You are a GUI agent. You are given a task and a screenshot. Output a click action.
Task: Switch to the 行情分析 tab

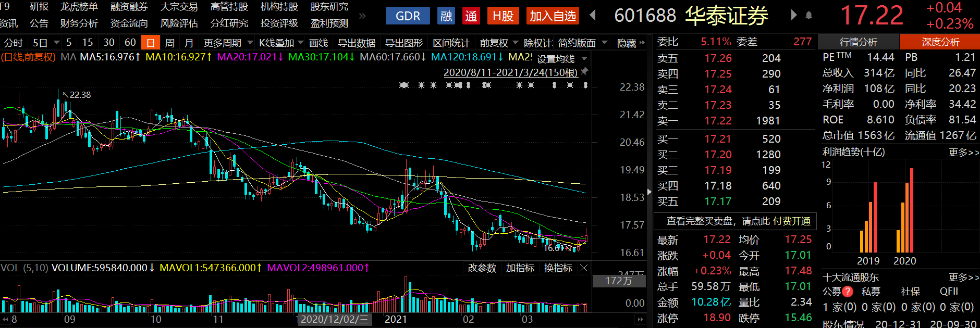[x=859, y=42]
